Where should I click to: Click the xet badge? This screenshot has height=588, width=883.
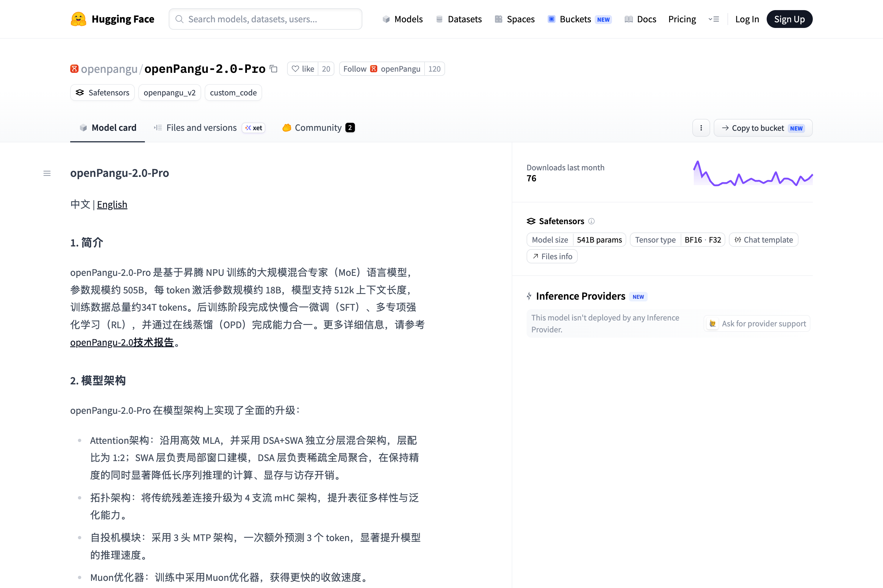point(254,128)
